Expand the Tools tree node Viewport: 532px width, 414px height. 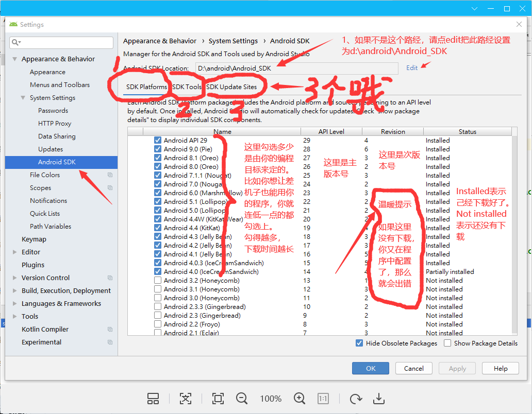point(14,317)
